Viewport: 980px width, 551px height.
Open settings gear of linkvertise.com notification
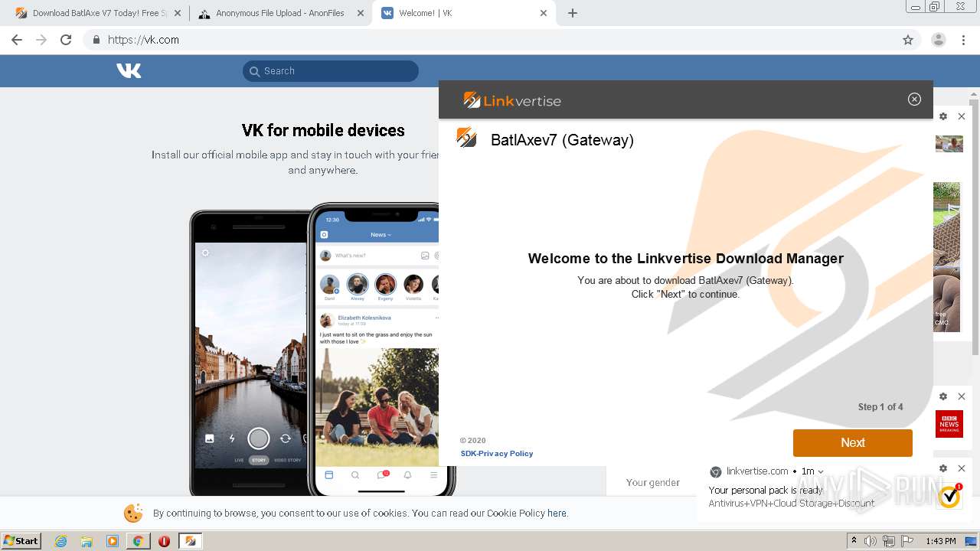click(x=943, y=468)
